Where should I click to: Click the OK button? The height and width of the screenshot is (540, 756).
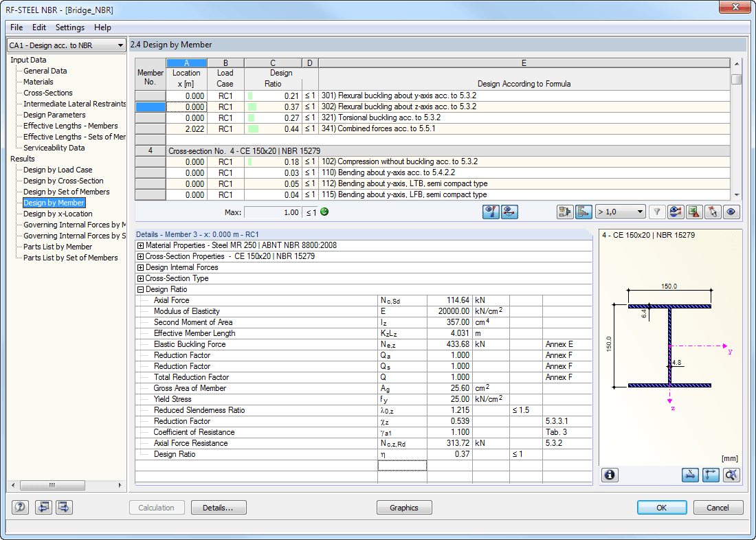point(661,507)
